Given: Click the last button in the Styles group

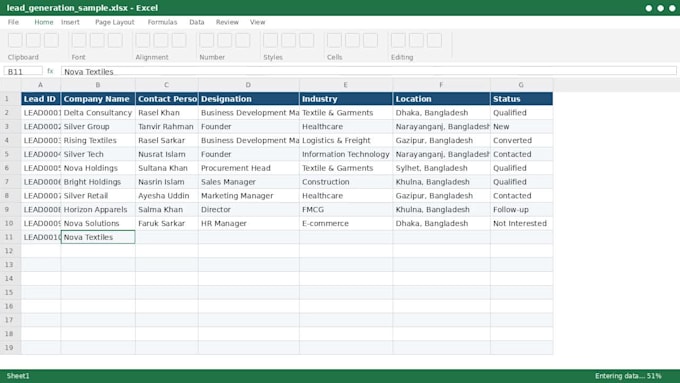Looking at the screenshot, I should tap(307, 40).
